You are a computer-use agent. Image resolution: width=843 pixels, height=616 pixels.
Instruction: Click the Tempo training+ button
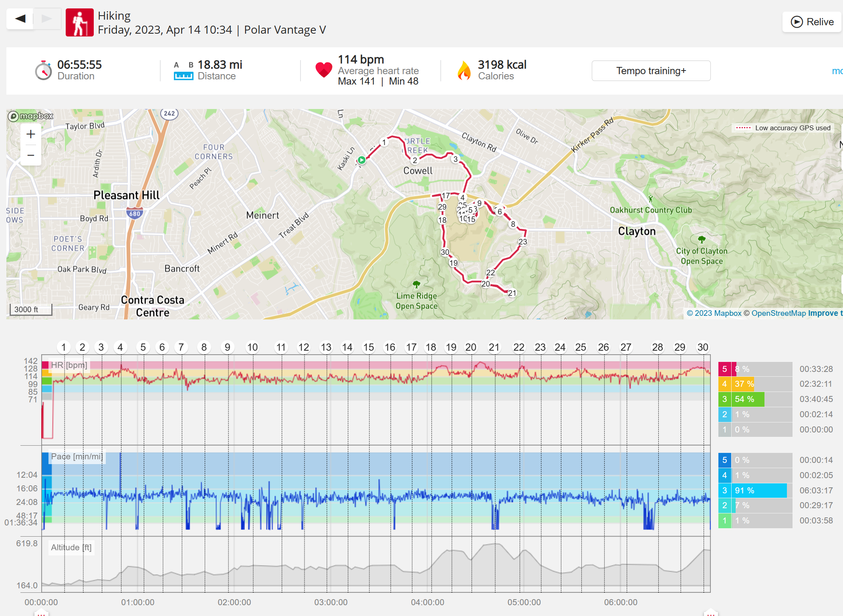coord(651,71)
